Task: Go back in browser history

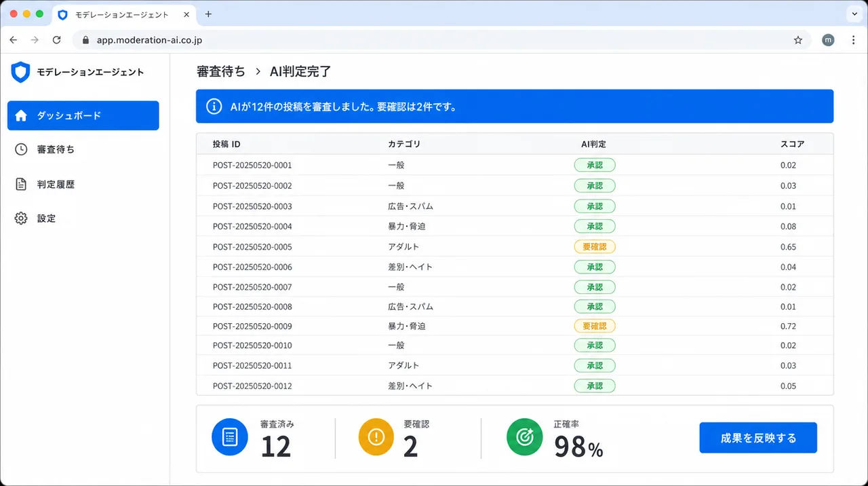Action: coord(14,40)
